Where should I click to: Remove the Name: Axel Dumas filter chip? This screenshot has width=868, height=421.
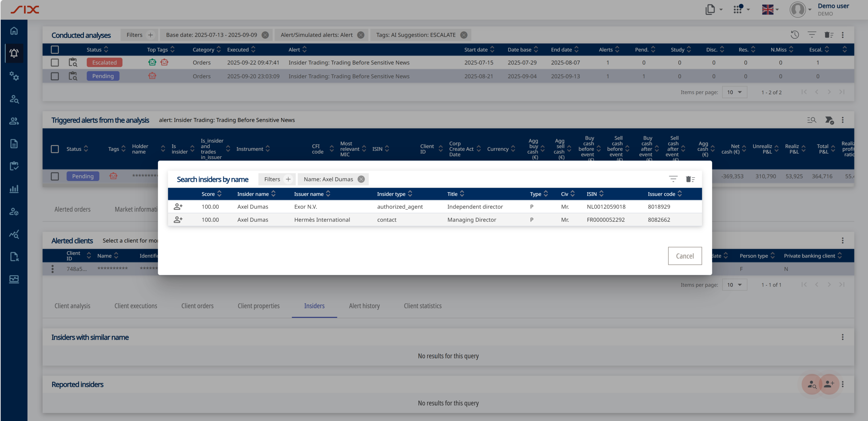[x=361, y=179]
